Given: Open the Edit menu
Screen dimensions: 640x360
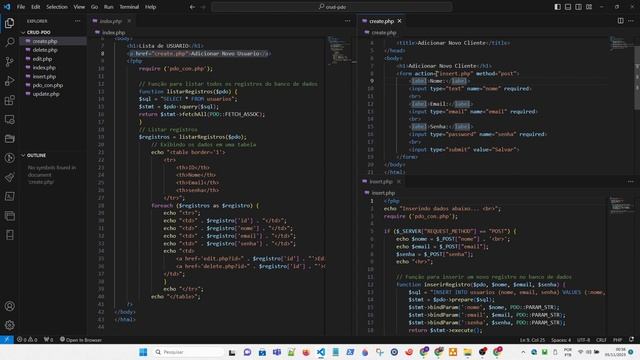Looking at the screenshot, I should (36, 7).
